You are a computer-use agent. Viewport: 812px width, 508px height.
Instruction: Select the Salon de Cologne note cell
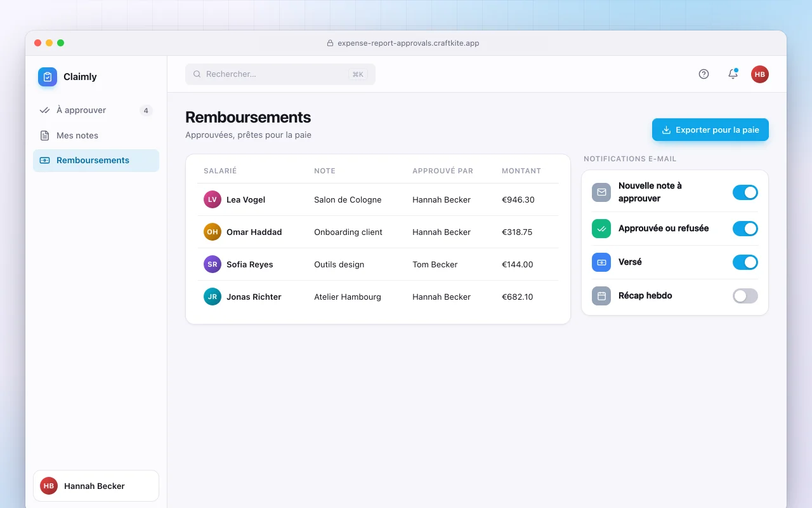coord(348,199)
